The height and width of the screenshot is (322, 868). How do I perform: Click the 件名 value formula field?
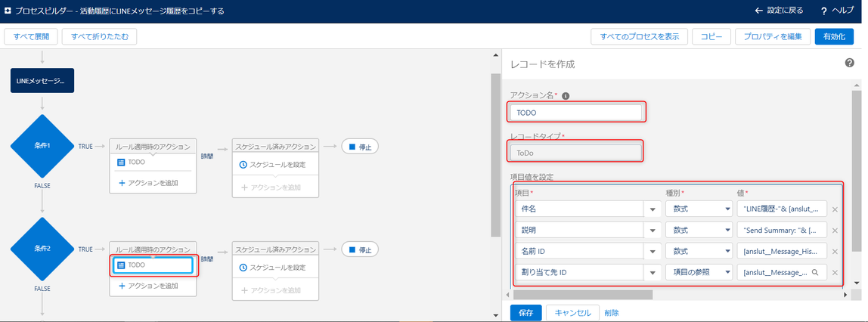point(782,209)
